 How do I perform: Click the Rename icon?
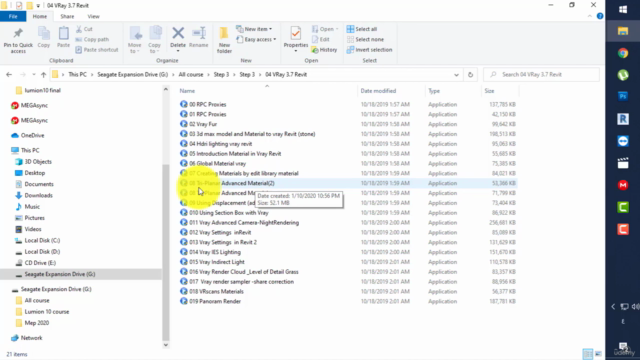pos(199,33)
